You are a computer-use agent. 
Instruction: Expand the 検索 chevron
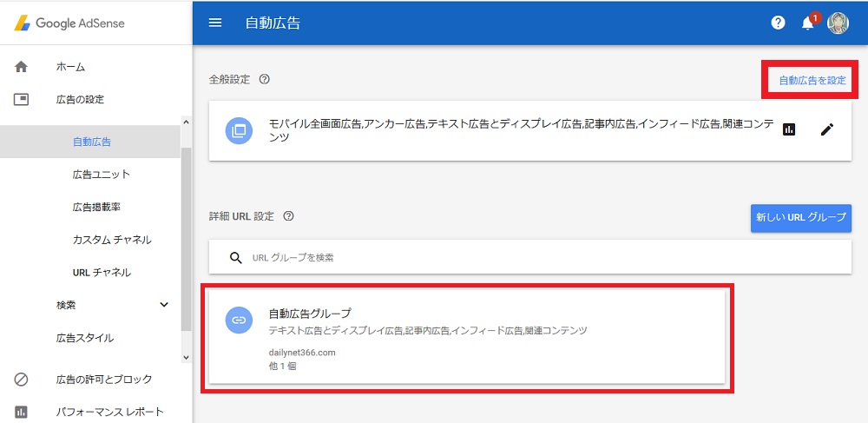coord(164,305)
